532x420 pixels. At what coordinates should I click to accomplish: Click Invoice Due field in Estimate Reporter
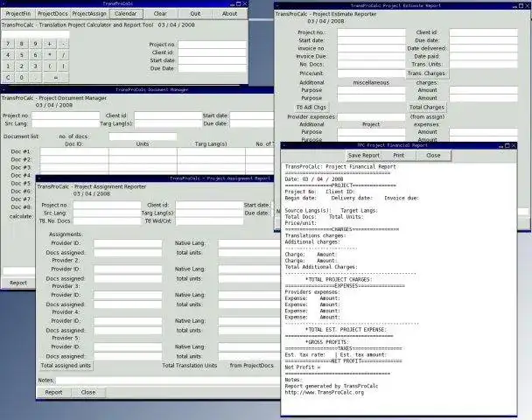coord(371,56)
